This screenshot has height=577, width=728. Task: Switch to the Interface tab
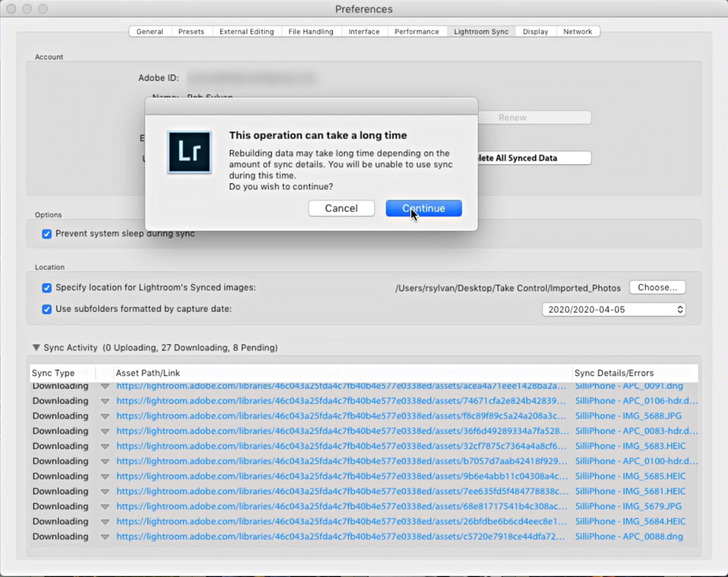(364, 31)
